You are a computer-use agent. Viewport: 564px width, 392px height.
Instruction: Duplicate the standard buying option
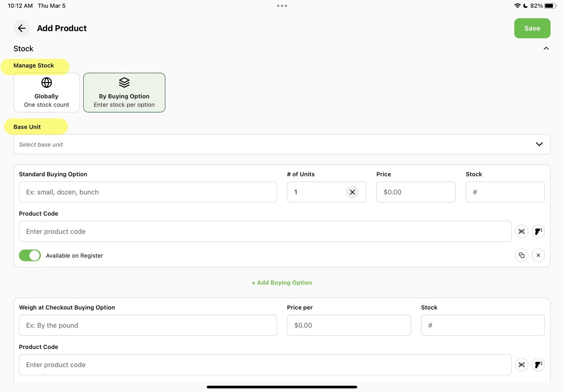pos(521,255)
